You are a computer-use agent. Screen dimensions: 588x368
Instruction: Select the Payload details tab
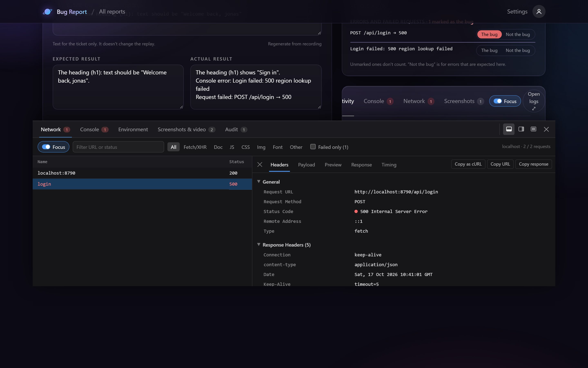306,165
